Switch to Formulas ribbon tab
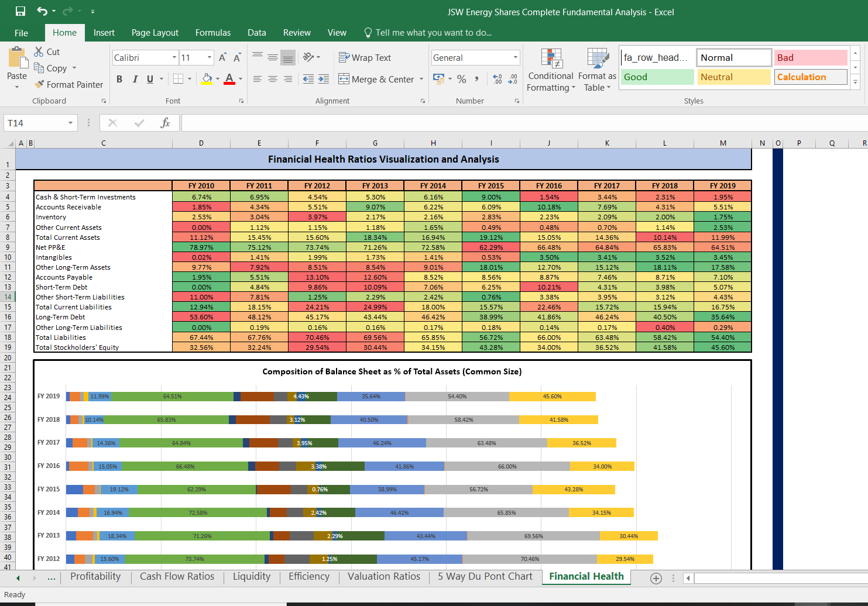The height and width of the screenshot is (606, 868). pos(213,33)
